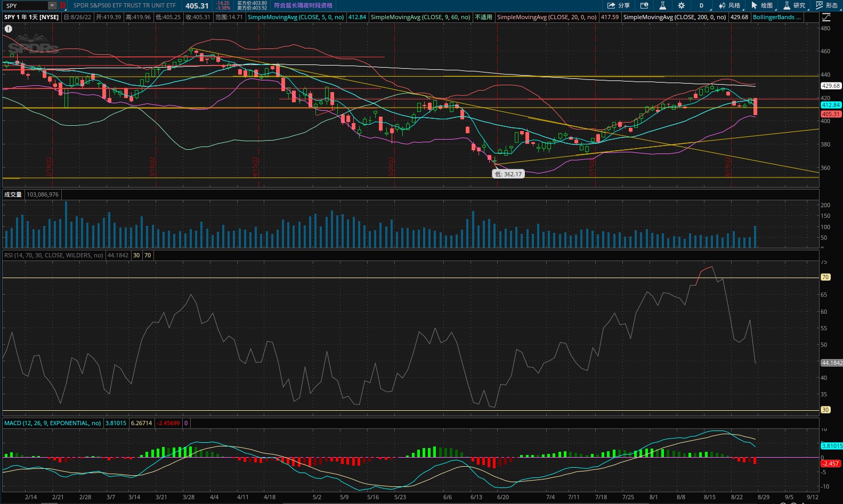Screen dimensions: 843x504
Task: Click the 成交量 volume panel label
Action: click(13, 194)
